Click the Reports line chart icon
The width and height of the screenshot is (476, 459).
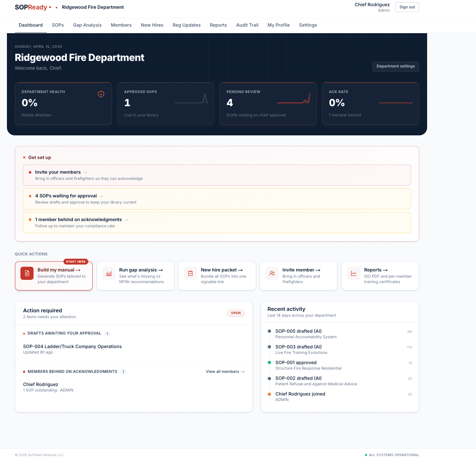coord(353,273)
